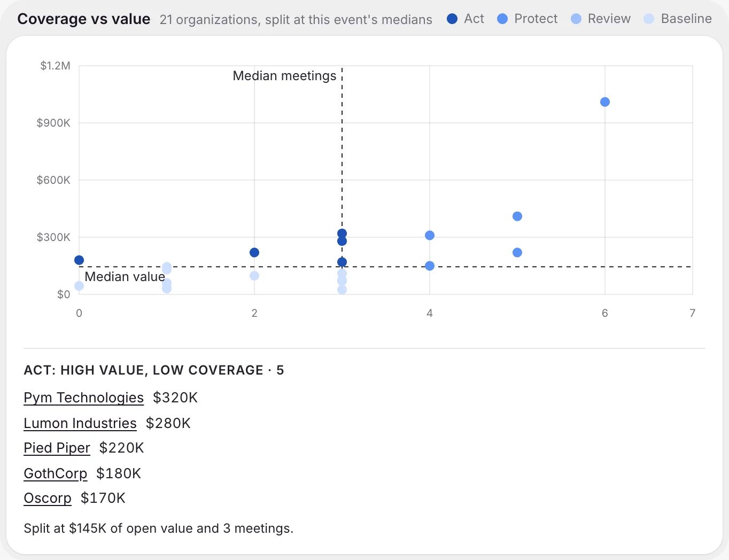The image size is (729, 560).
Task: Select the Baseline legend label
Action: pyautogui.click(x=686, y=19)
